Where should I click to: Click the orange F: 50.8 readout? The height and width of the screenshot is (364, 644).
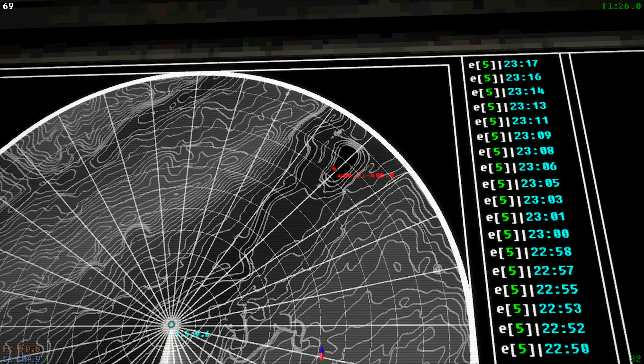coord(21,349)
